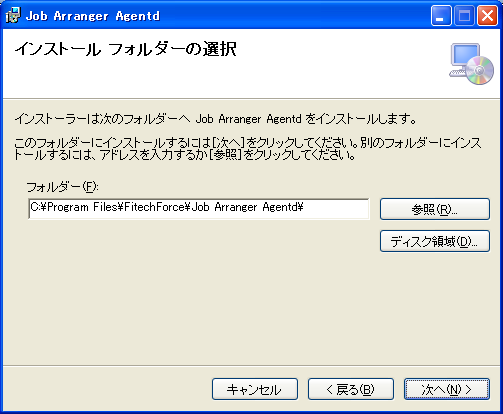
Task: Go back using the 戻る(B) button
Action: 351,389
